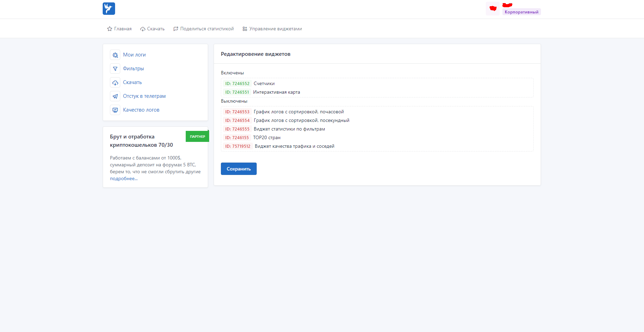Click the hummingbird logo in the header
Image resolution: width=644 pixels, height=332 pixels.
[x=109, y=9]
